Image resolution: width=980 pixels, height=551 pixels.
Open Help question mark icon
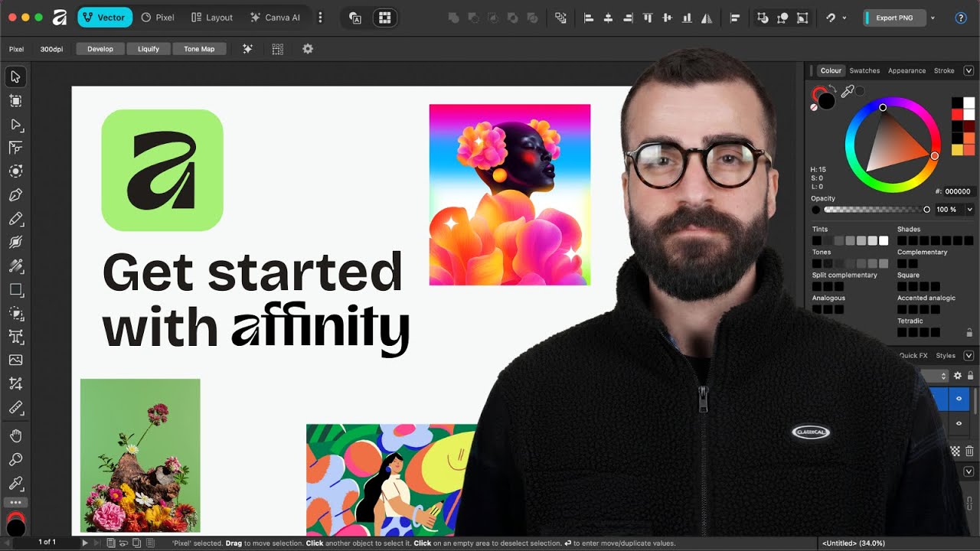pyautogui.click(x=961, y=18)
